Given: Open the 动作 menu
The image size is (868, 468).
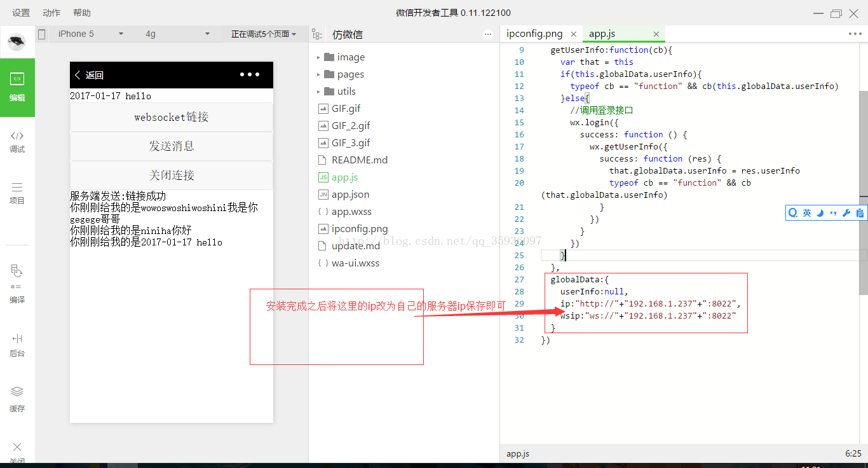Looking at the screenshot, I should pyautogui.click(x=51, y=13).
